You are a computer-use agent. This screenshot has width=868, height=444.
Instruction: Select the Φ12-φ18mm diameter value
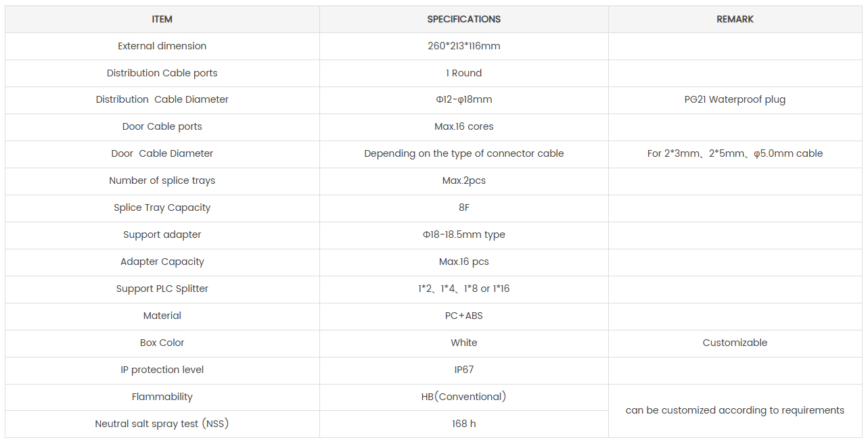point(464,99)
